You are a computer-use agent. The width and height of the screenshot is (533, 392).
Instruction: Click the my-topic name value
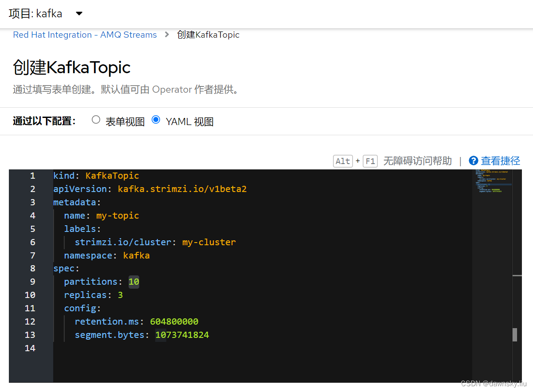[x=118, y=216]
